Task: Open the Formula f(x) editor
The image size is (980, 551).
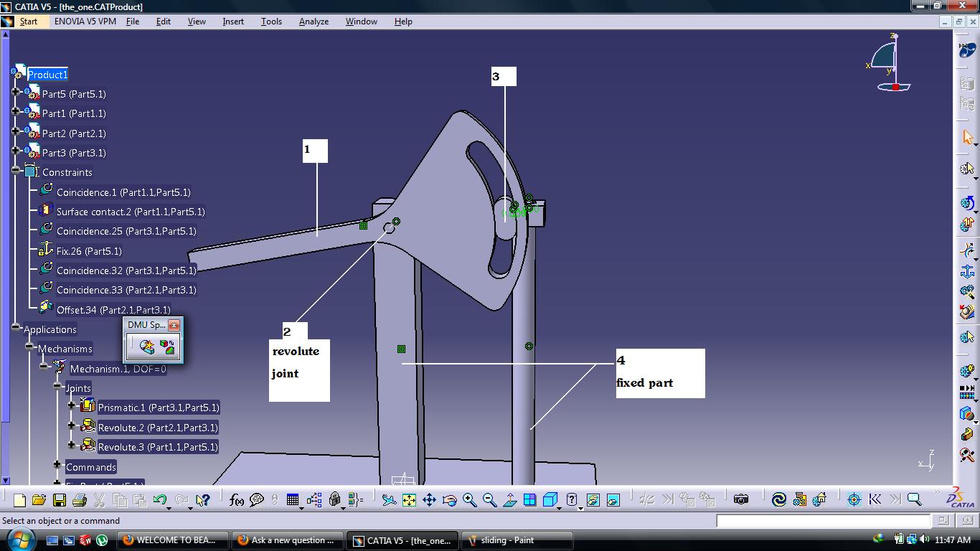Action: click(x=237, y=499)
